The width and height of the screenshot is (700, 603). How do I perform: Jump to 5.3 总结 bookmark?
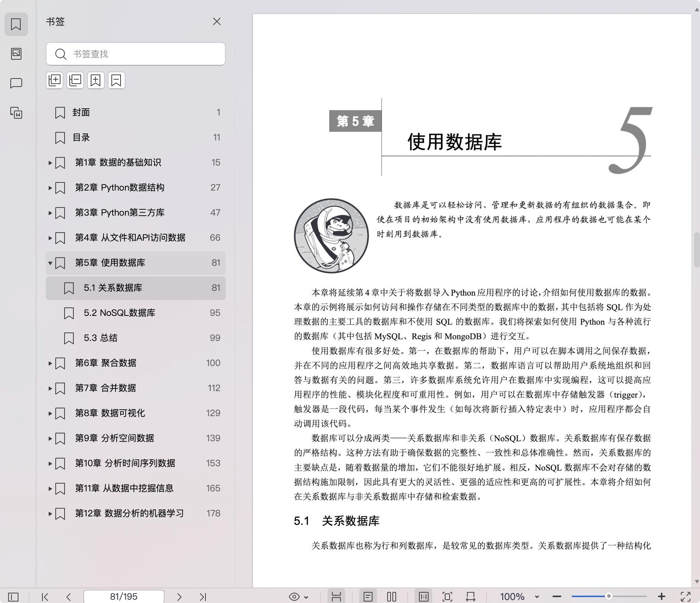pos(136,338)
